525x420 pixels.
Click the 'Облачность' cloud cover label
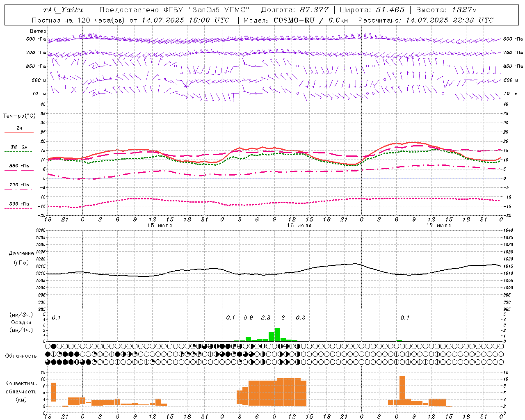pos(21,356)
